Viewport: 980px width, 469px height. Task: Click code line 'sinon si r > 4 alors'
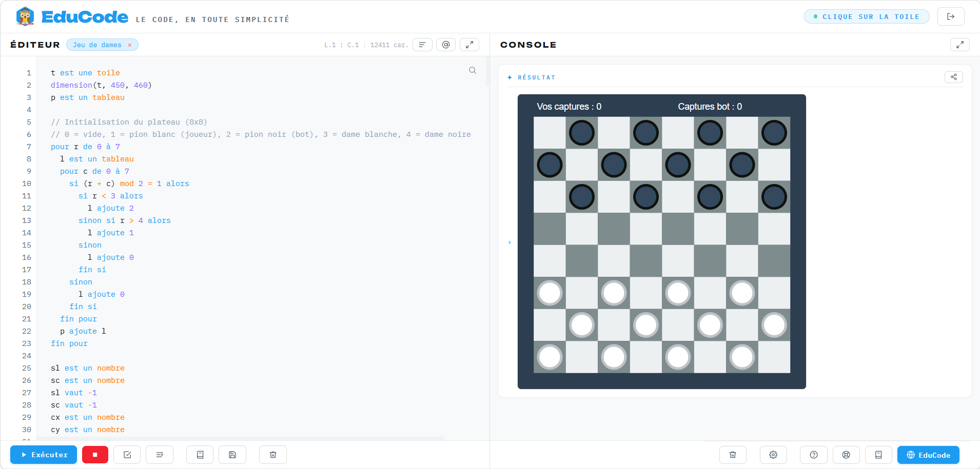point(125,220)
